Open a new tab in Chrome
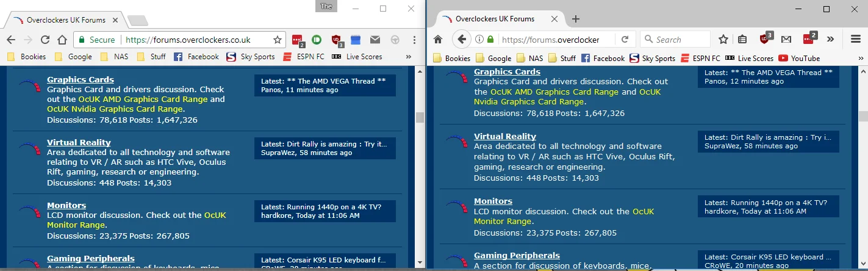 pyautogui.click(x=138, y=21)
